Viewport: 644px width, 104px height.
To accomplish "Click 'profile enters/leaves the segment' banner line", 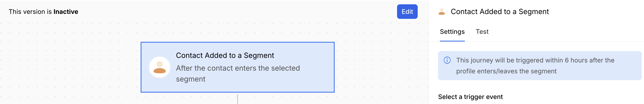I will click(506, 71).
